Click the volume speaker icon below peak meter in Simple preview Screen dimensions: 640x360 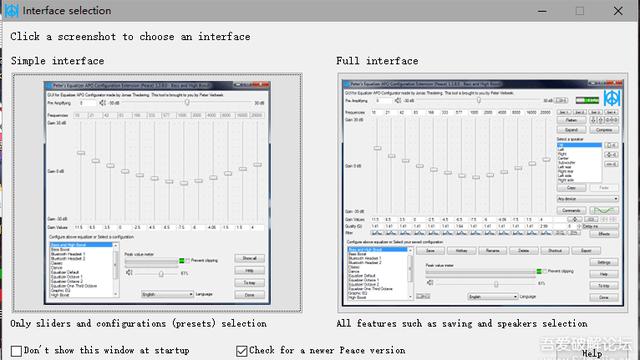(129, 273)
